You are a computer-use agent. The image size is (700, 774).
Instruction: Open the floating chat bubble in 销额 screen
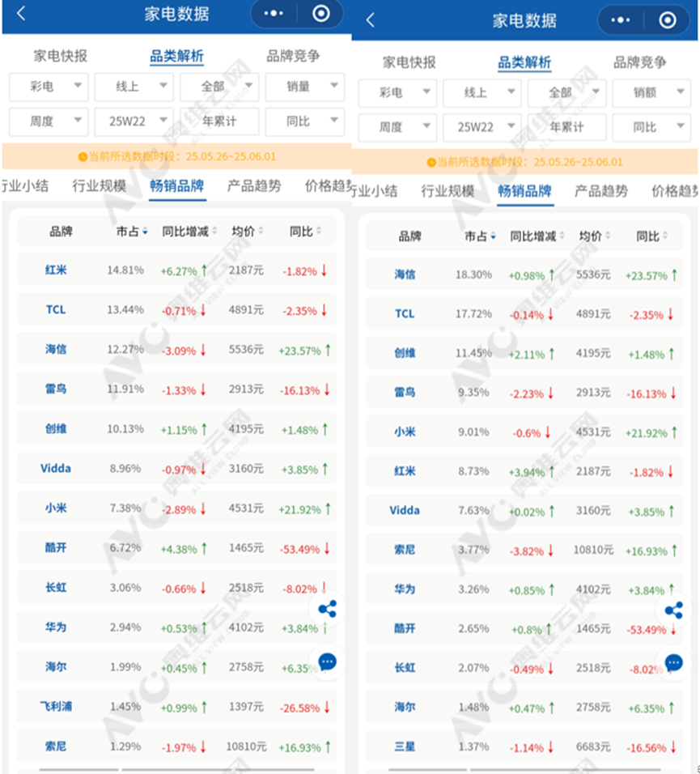click(x=673, y=662)
